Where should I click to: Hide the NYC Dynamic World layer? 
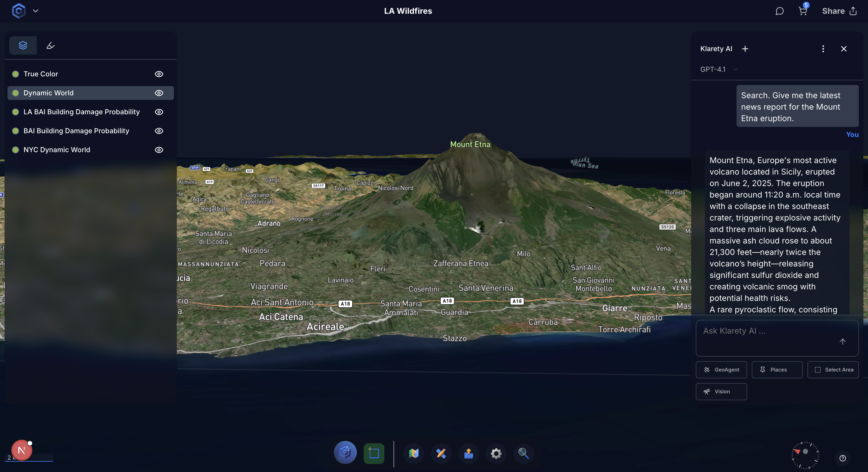pos(159,150)
